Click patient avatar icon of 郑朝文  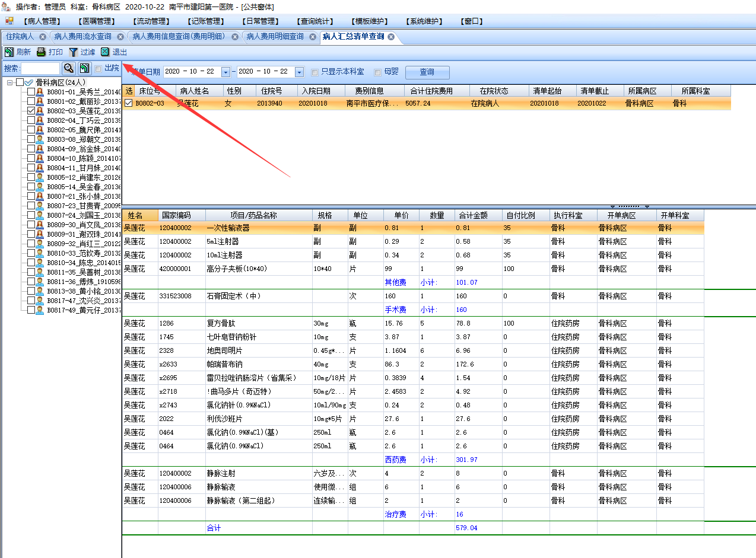(x=40, y=139)
